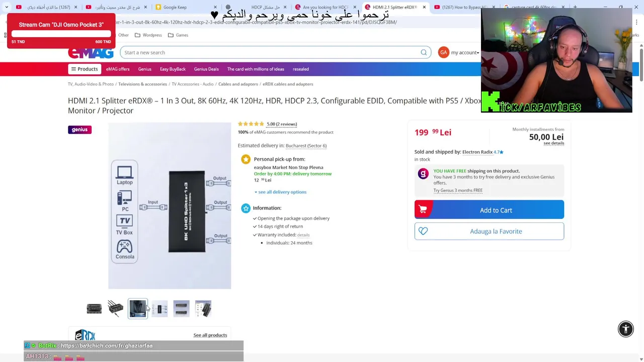This screenshot has height=362, width=644.
Task: Select the second product thumbnail with cables
Action: [x=116, y=309]
